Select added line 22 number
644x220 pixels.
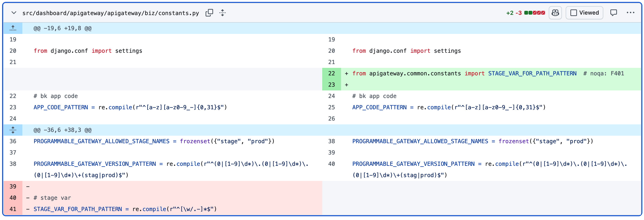331,73
